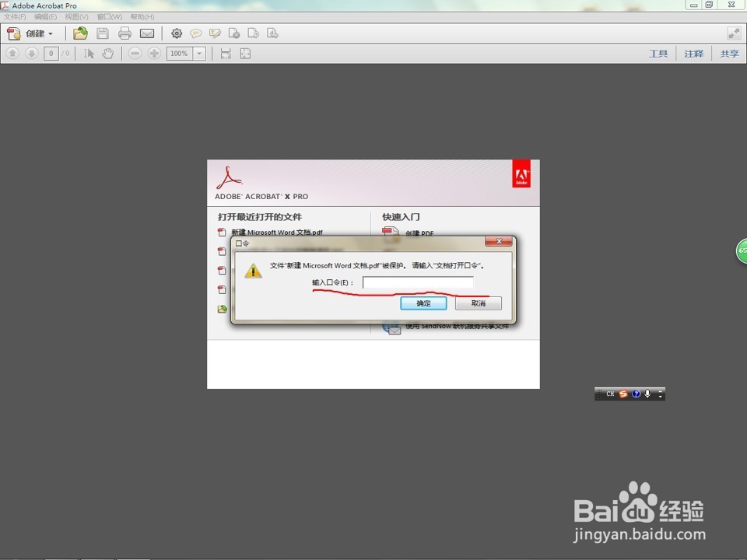Click the help question icon on language bar
The image size is (747, 560).
click(636, 394)
